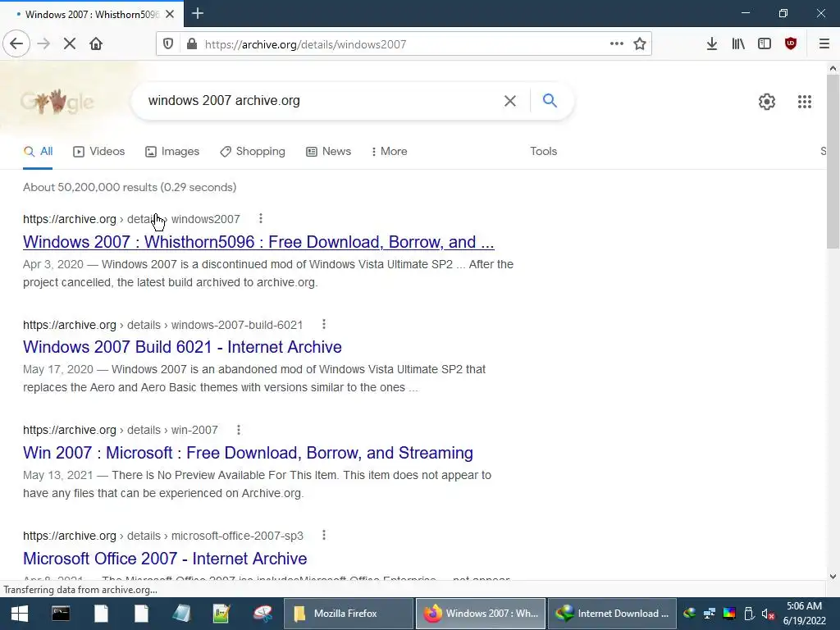Open tracking protection shield in address bar
Viewport: 840px width, 630px height.
[x=168, y=44]
